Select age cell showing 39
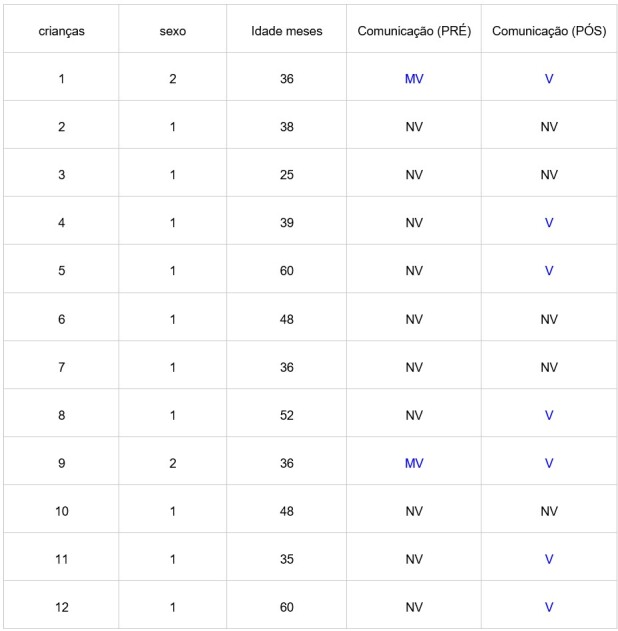 [286, 223]
